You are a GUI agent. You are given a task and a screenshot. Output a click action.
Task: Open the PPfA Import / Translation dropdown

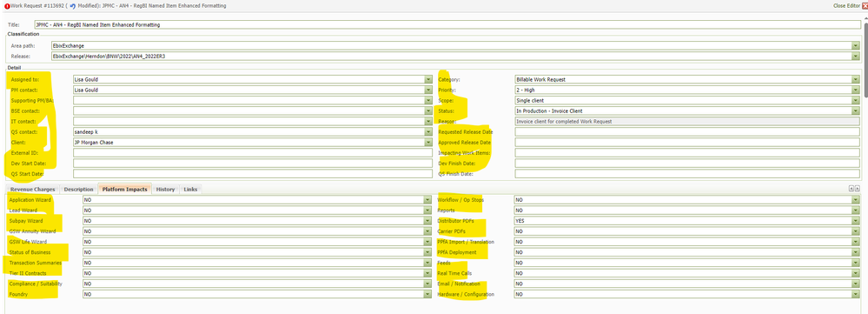tap(856, 242)
